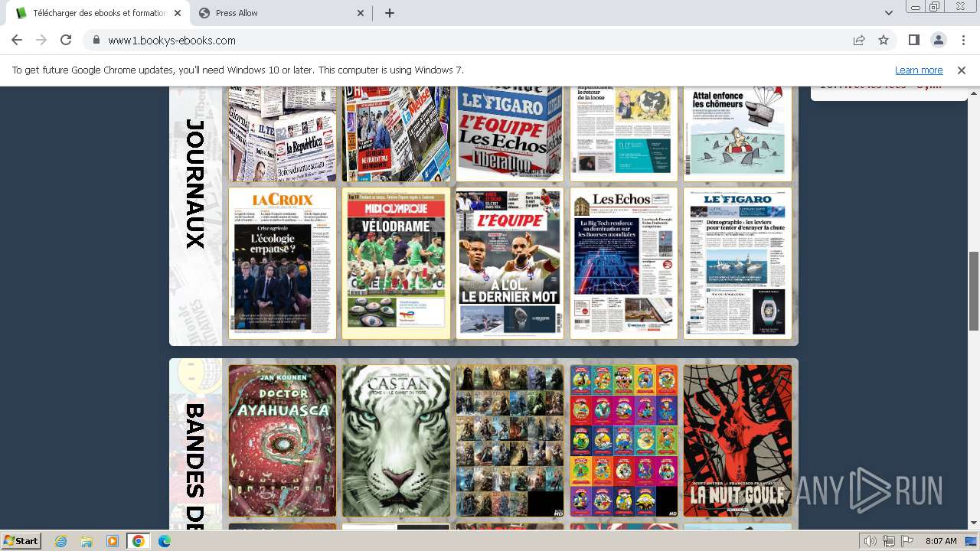Switch to Chrome in the taskbar
Viewport: 980px width, 551px height.
[x=139, y=541]
